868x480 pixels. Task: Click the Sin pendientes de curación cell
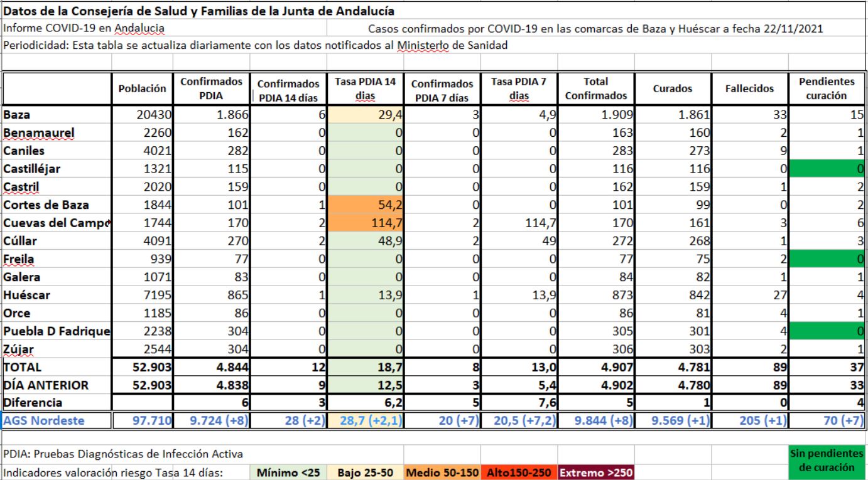tap(828, 461)
